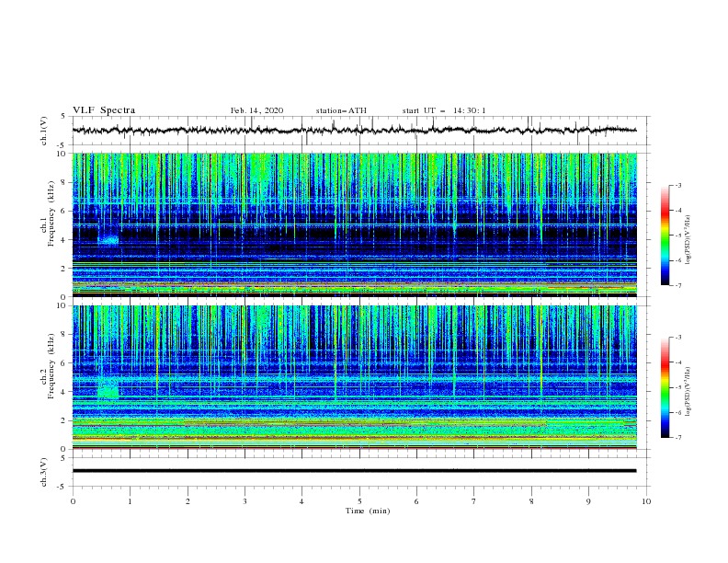Click the "6" kHz tick on ch.2 axis

pos(63,363)
